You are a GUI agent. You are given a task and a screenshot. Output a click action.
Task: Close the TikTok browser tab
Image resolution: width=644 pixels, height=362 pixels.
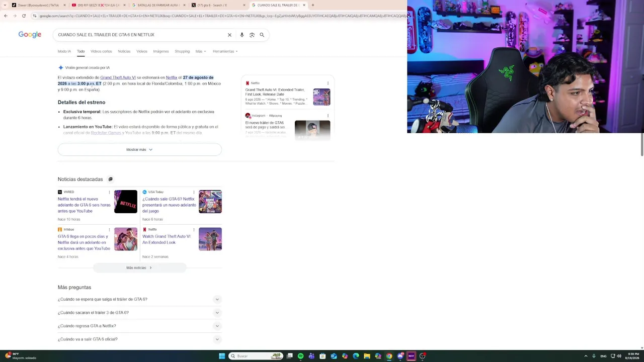63,5
